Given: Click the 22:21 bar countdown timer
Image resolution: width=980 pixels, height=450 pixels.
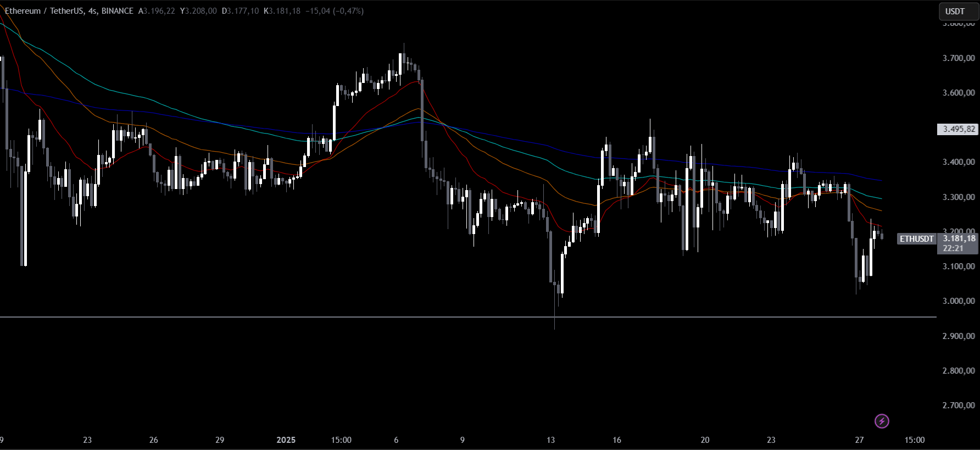Looking at the screenshot, I should tap(953, 248).
